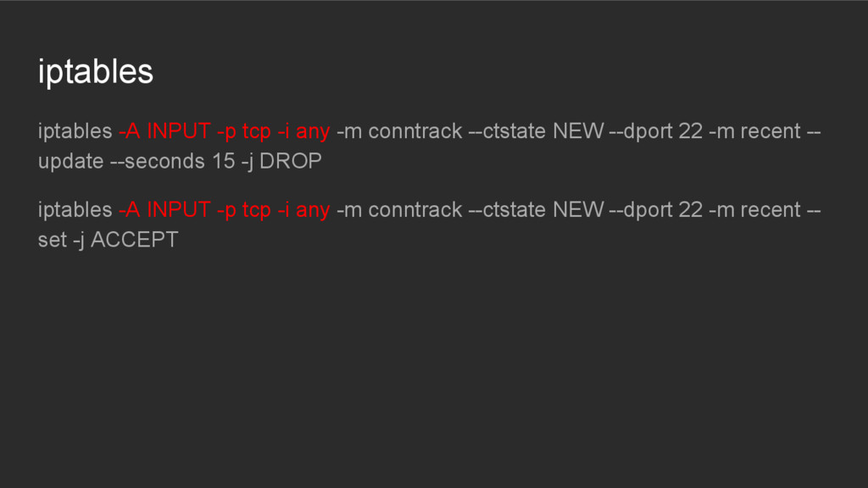The height and width of the screenshot is (488, 868).
Task: Select the red "-p tcp" in second command
Action: (x=243, y=211)
